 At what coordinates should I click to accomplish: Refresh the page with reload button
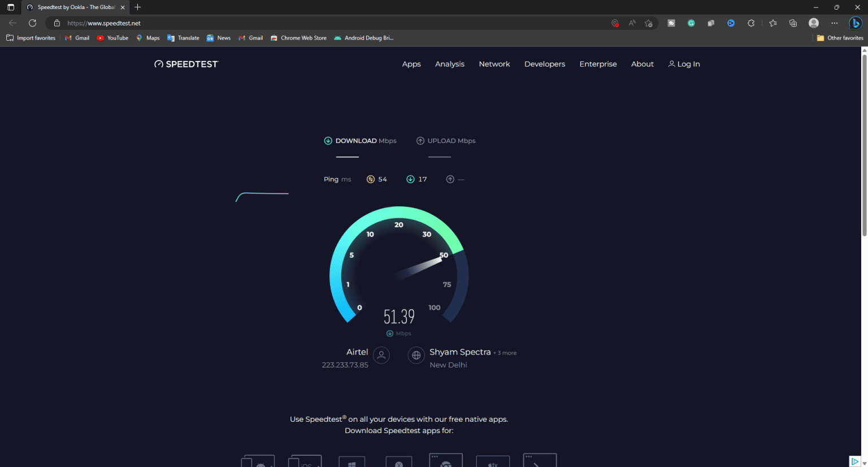point(33,23)
